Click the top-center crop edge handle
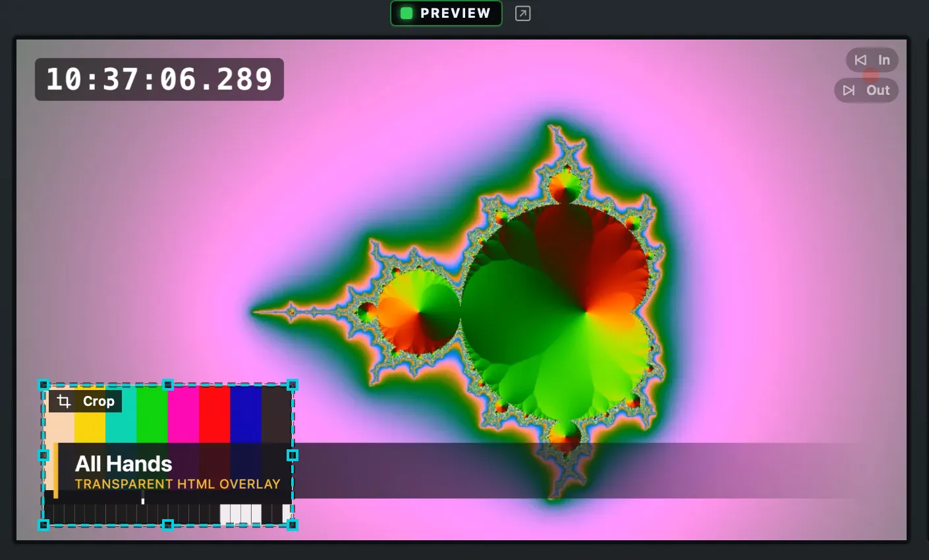Image resolution: width=929 pixels, height=560 pixels. [168, 385]
